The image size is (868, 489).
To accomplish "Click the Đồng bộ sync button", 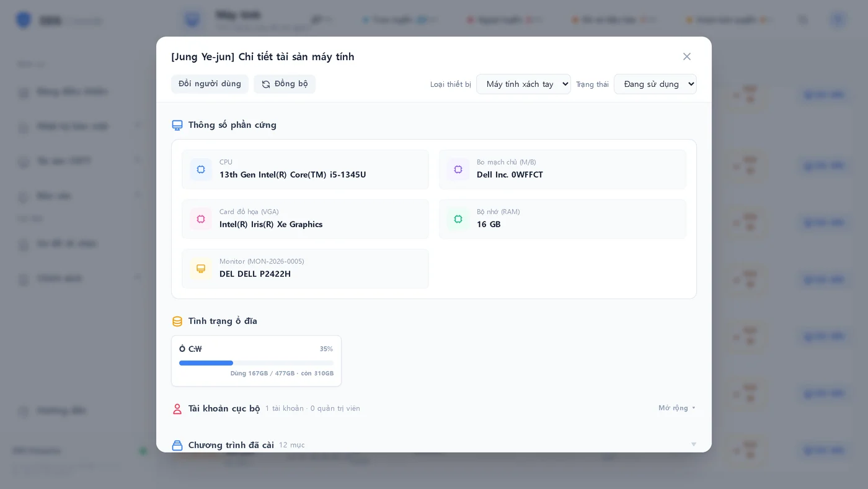I will (285, 84).
